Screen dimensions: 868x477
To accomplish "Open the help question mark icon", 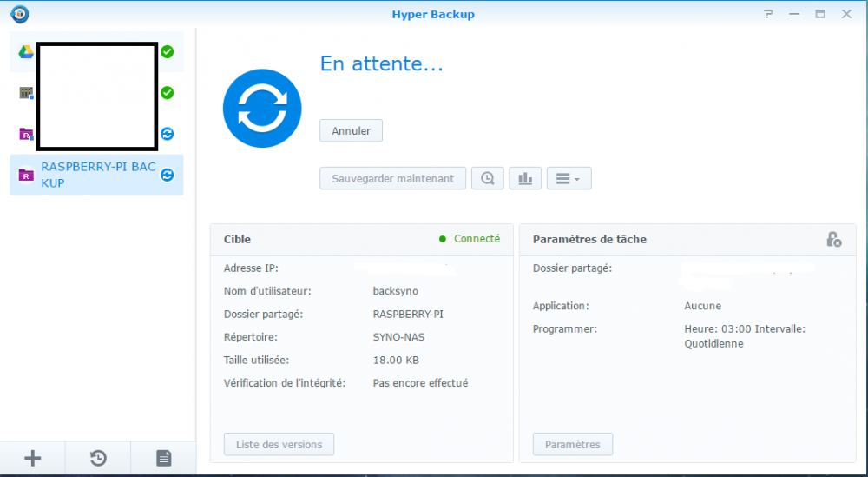I will click(768, 15).
